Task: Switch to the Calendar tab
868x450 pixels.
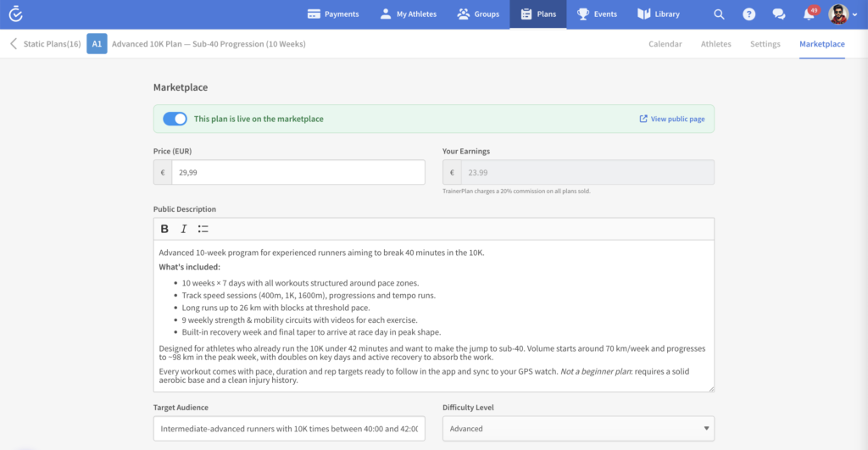Action: tap(665, 44)
